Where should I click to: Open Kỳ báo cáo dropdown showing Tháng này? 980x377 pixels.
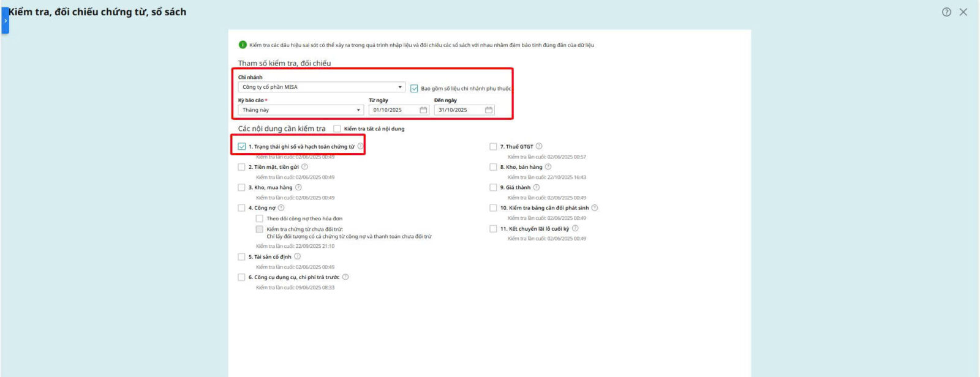pyautogui.click(x=301, y=110)
